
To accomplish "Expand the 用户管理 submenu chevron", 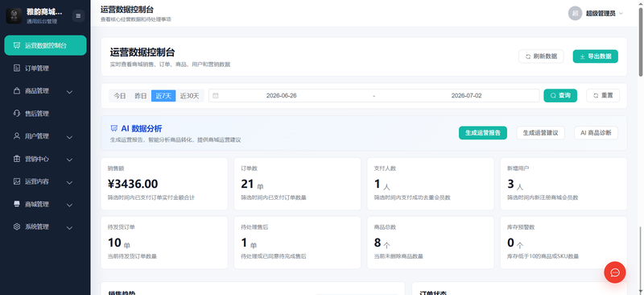I will click(69, 136).
